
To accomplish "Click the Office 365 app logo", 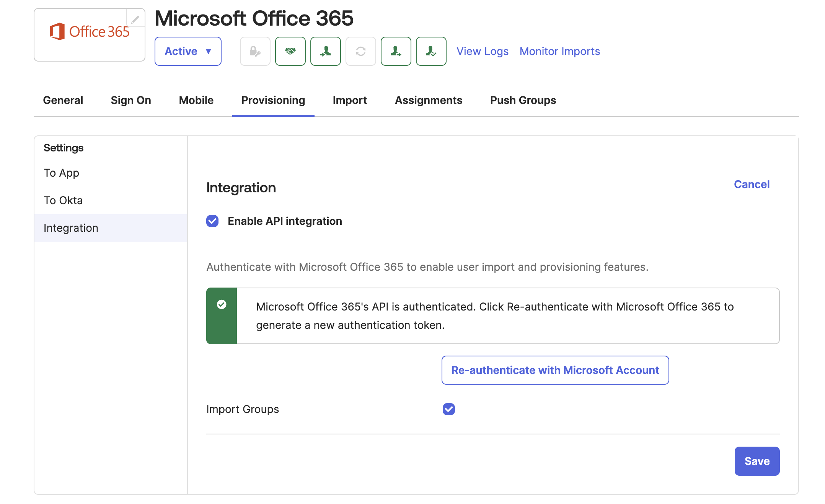I will pyautogui.click(x=90, y=32).
